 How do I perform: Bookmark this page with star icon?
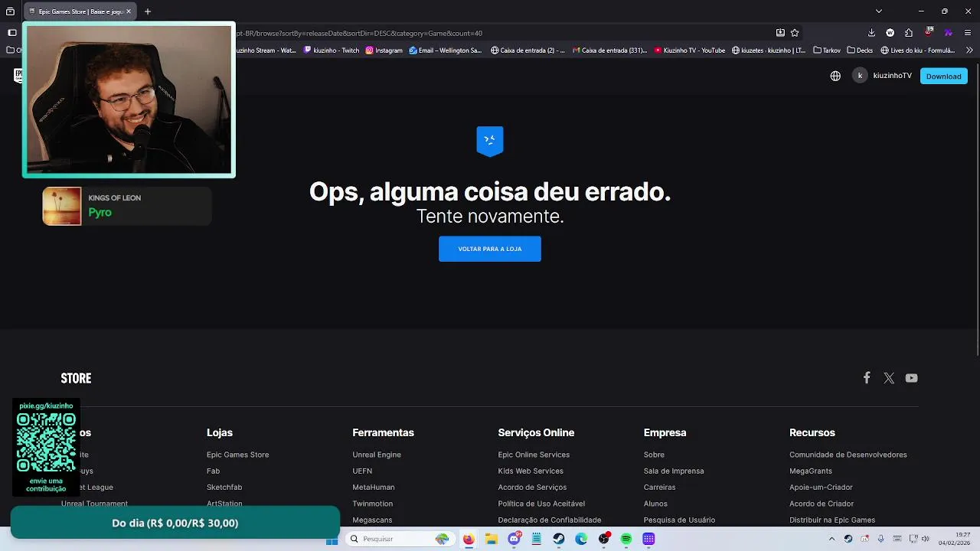[x=795, y=33]
